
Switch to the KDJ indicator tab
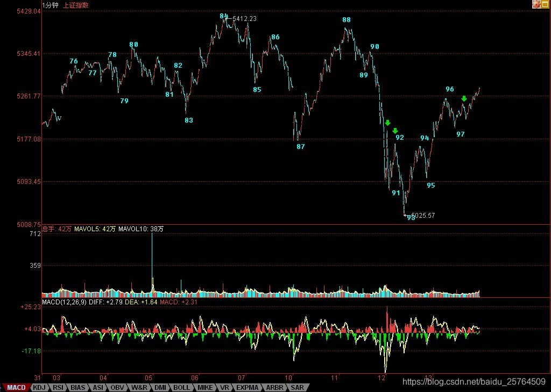click(x=39, y=388)
